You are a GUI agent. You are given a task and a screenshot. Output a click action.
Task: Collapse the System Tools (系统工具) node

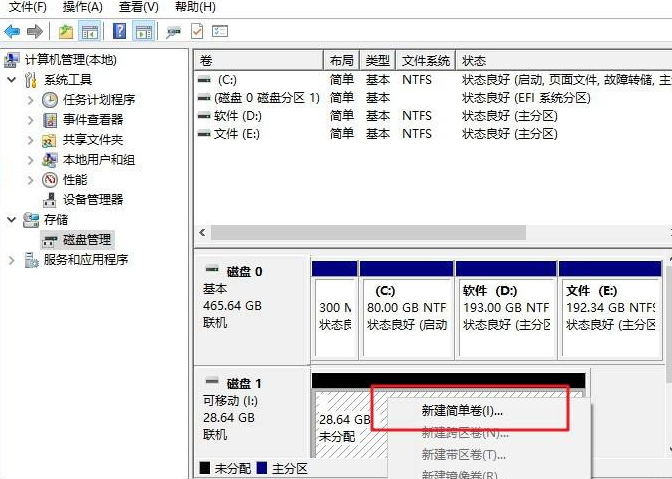point(12,79)
